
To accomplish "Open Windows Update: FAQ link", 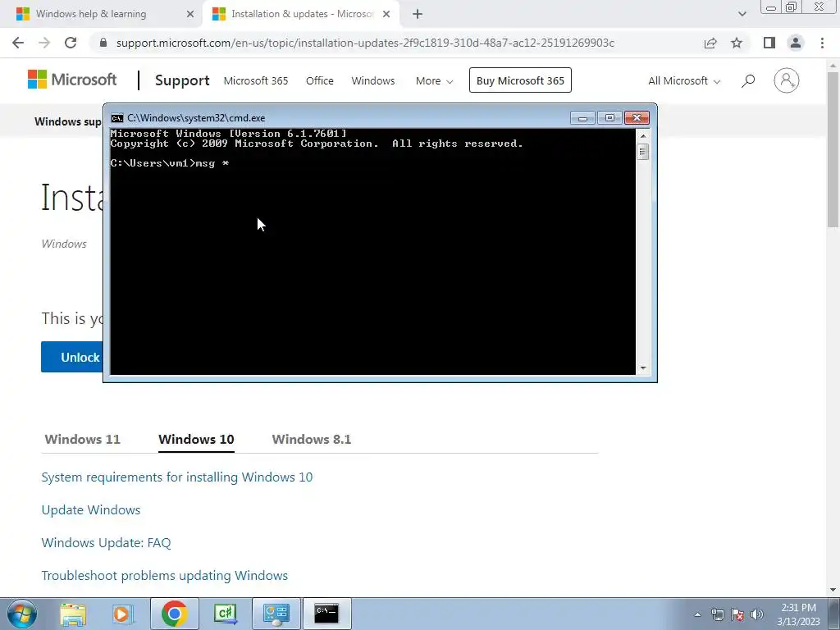I will point(106,543).
